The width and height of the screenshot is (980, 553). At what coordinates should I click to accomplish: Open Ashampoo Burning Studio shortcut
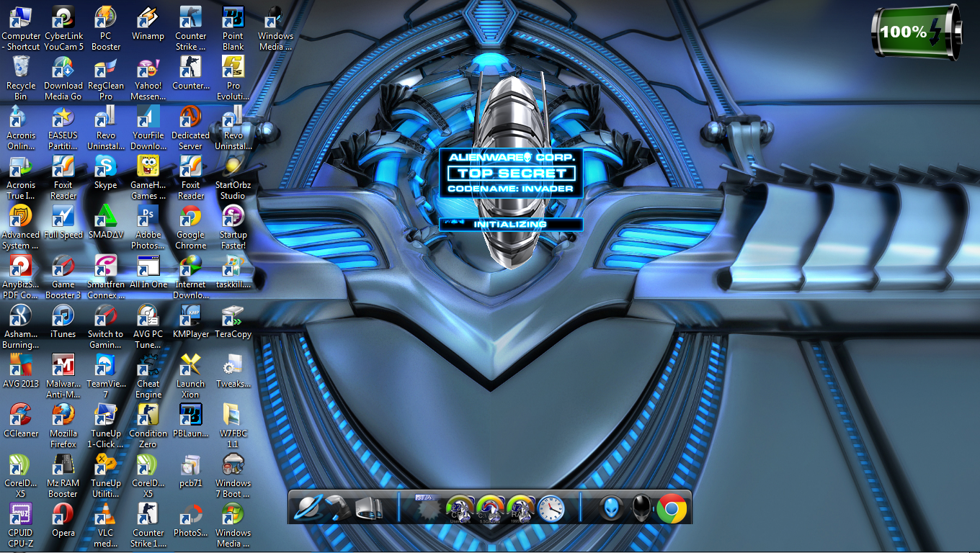(x=21, y=326)
